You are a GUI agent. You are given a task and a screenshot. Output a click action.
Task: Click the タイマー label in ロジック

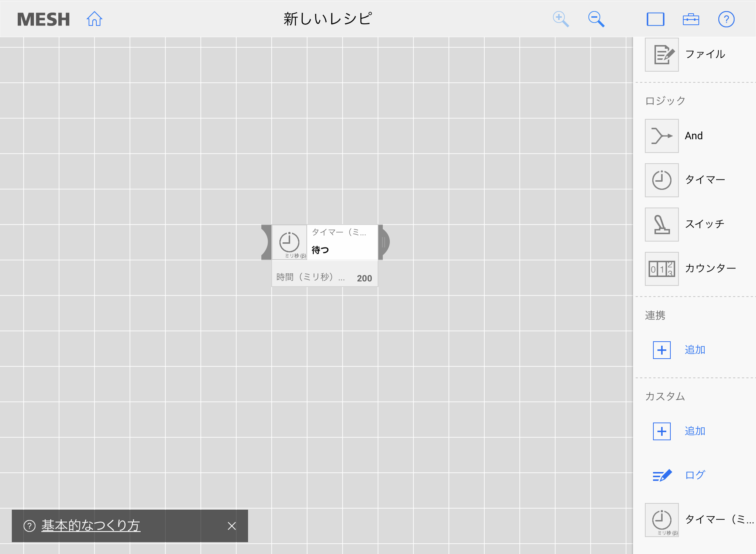point(705,180)
